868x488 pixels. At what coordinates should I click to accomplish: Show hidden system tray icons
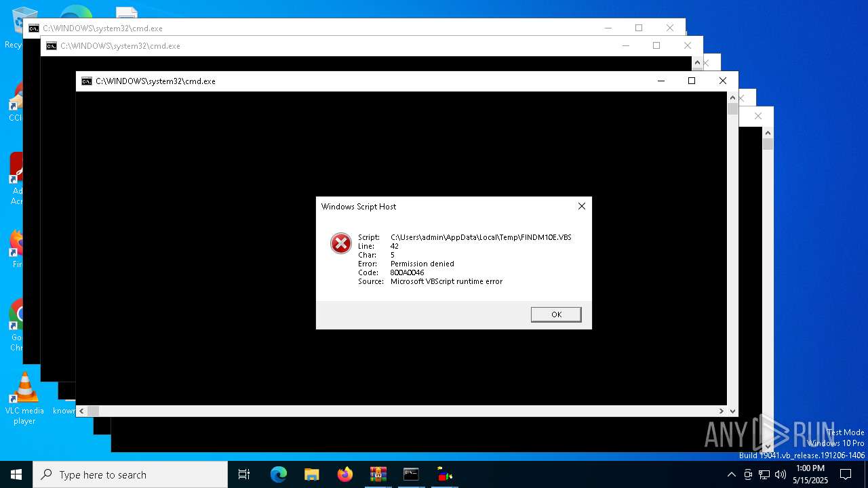tap(731, 474)
